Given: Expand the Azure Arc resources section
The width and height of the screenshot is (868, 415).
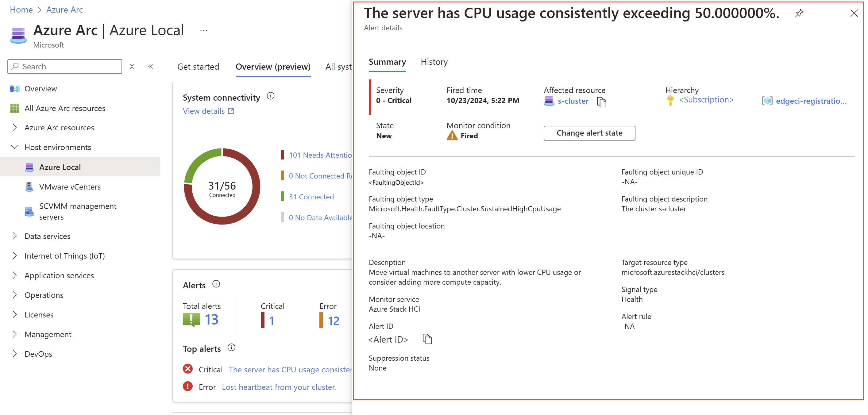Looking at the screenshot, I should 14,128.
